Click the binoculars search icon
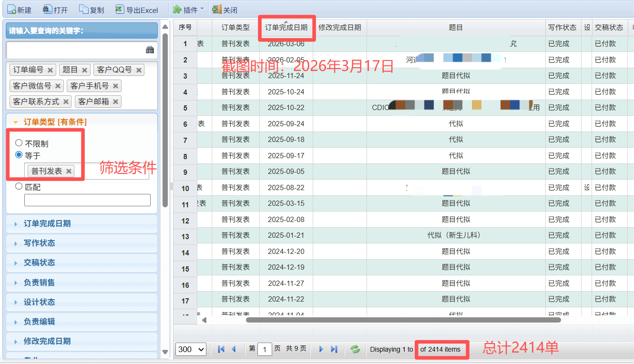 [150, 50]
